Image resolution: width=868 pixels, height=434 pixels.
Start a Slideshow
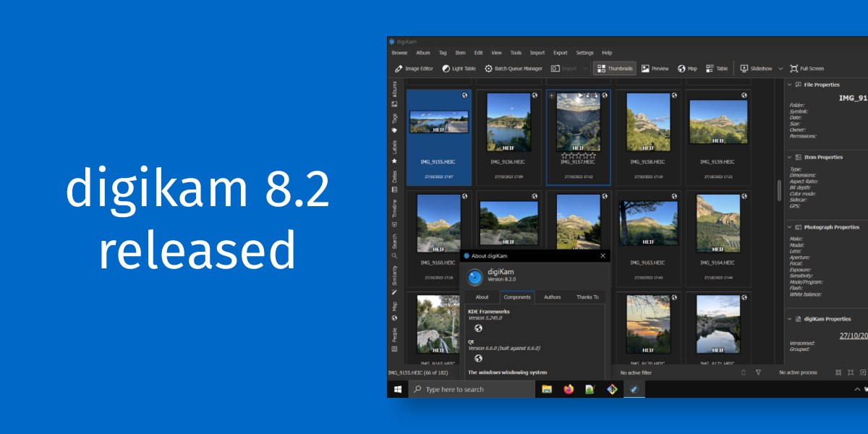tap(757, 68)
